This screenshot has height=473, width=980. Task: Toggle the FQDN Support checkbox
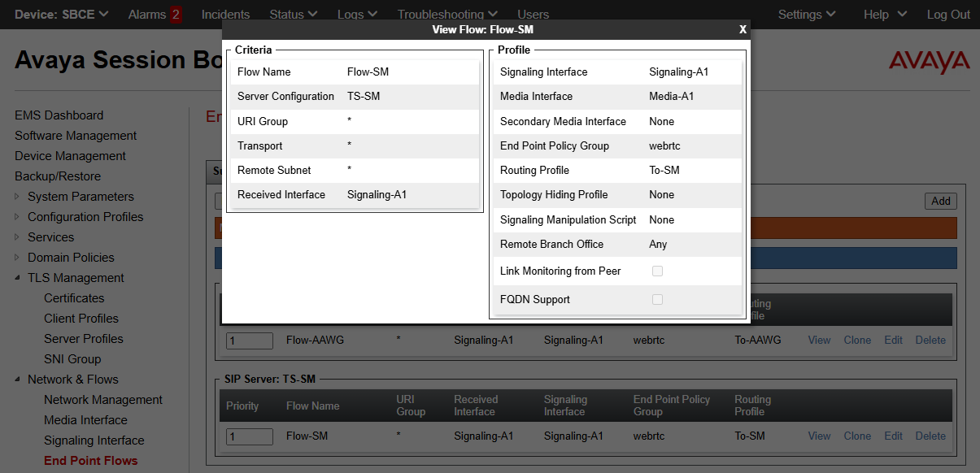(657, 299)
